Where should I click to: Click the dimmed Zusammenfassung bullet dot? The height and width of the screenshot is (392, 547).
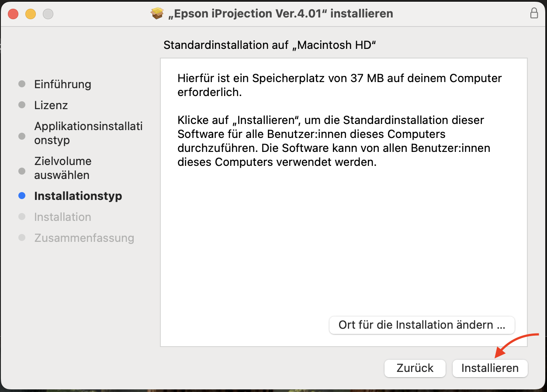(22, 238)
